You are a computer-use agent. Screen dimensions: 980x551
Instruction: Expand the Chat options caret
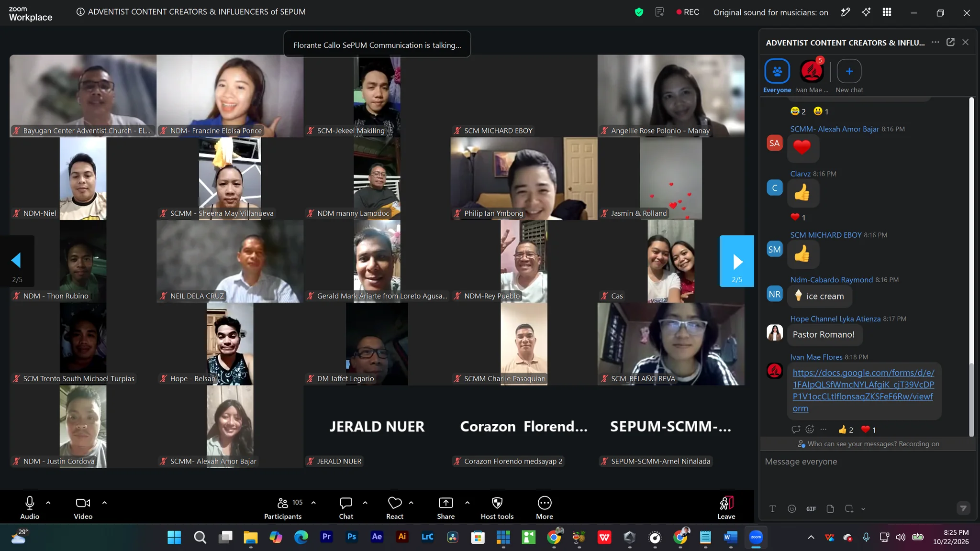[365, 503]
